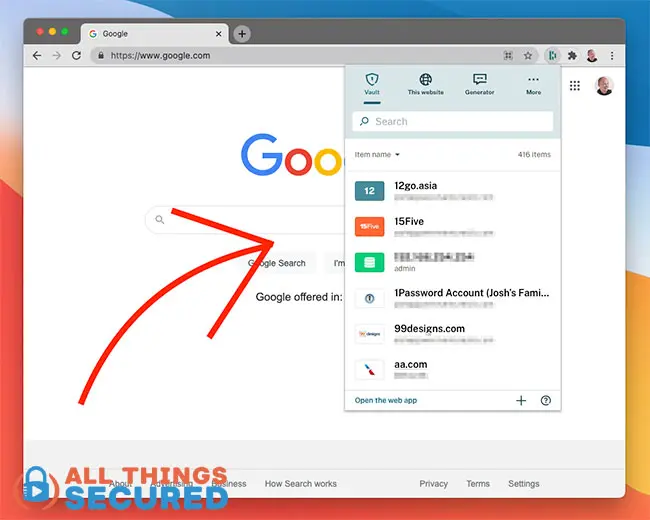View site info via the lock icon
Image resolution: width=650 pixels, height=520 pixels.
coord(101,55)
